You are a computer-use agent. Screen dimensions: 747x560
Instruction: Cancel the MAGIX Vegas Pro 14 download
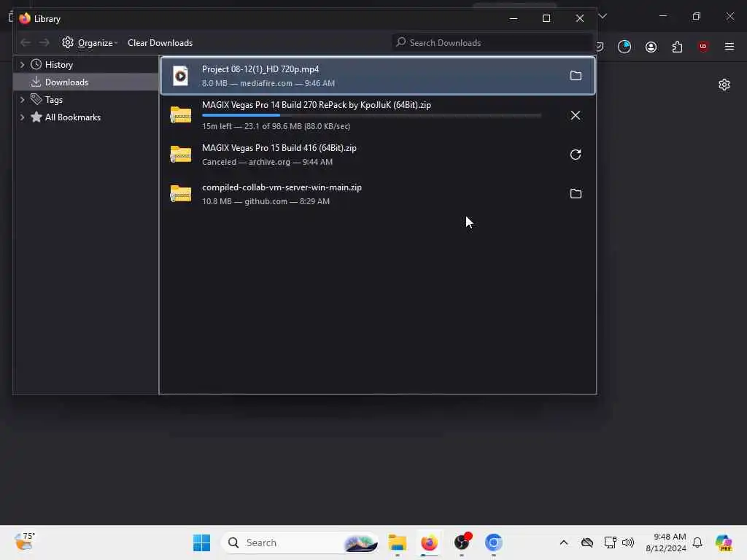576,115
